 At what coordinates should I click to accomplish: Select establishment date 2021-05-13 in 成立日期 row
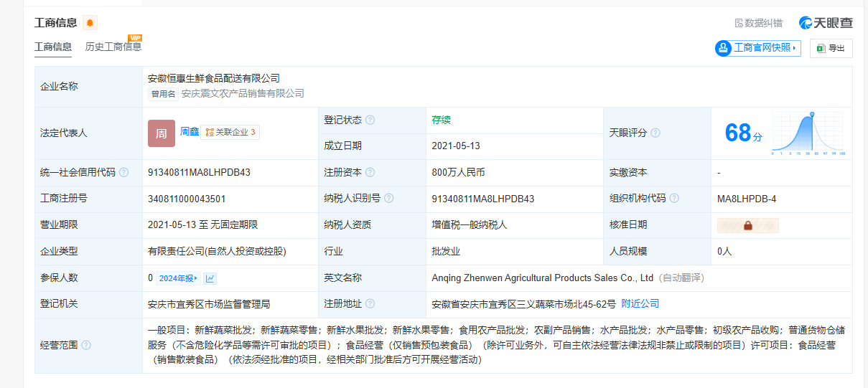click(x=456, y=146)
